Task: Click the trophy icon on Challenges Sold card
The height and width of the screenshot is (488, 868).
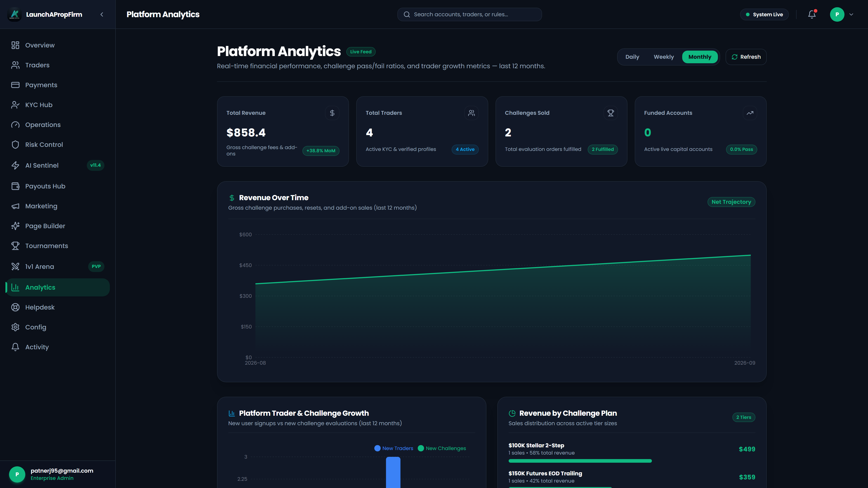Action: [x=610, y=113]
